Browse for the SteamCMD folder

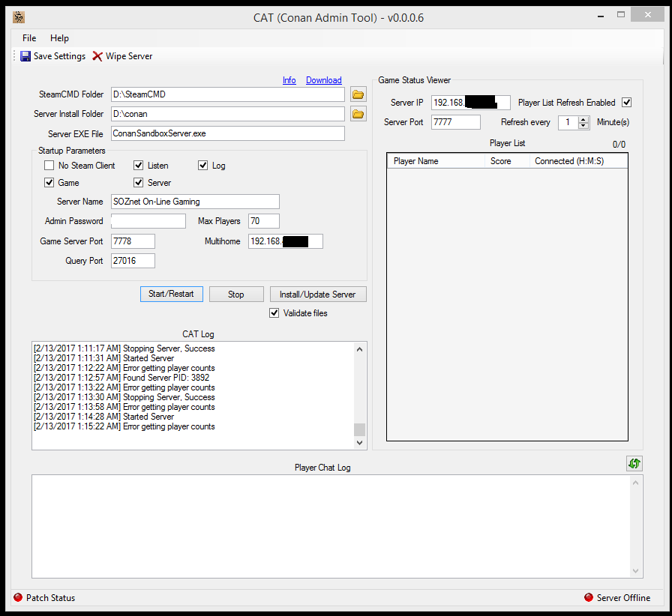(358, 94)
